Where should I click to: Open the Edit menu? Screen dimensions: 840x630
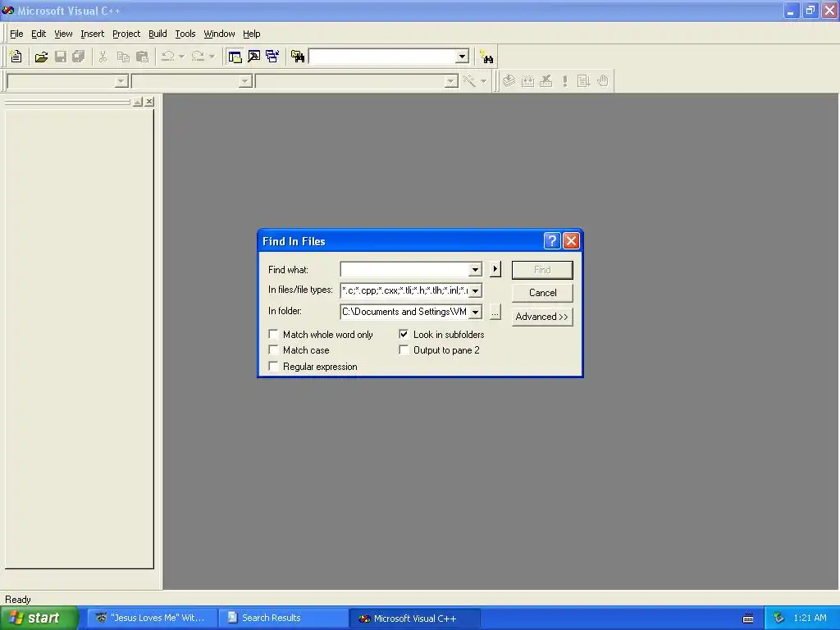pyautogui.click(x=39, y=34)
